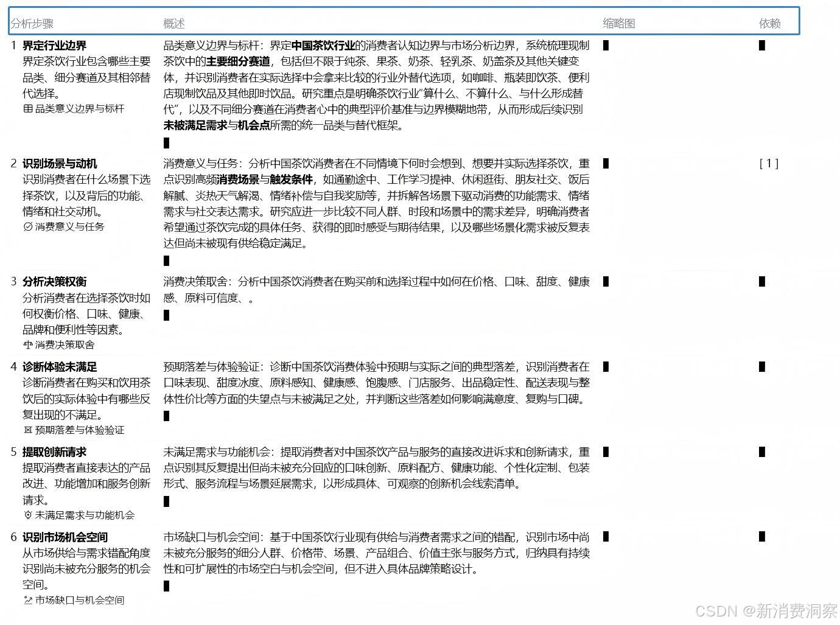Click the 预期落差与体验验证 tag label
This screenshot has width=840, height=625.
(x=80, y=430)
